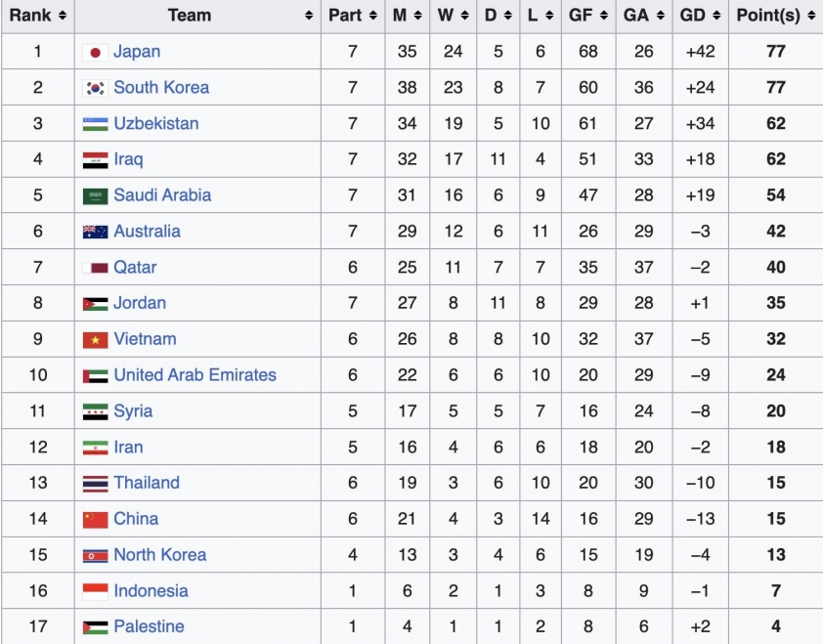Sort by Part column header

352,15
